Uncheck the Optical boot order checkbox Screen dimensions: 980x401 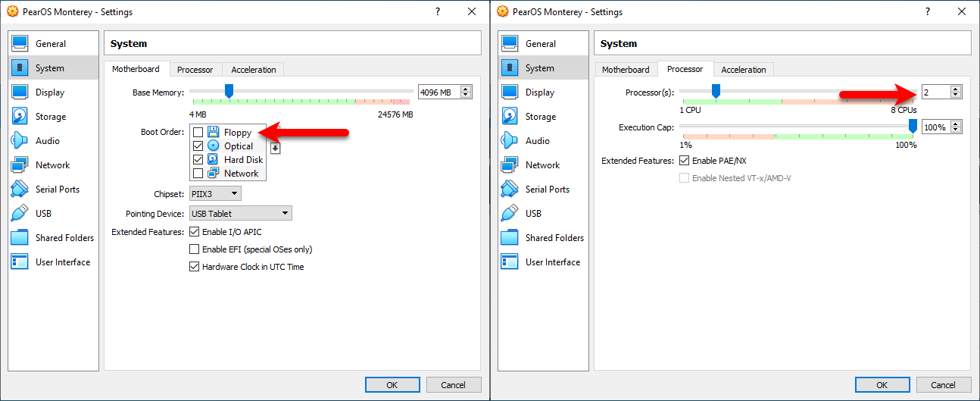tap(198, 146)
